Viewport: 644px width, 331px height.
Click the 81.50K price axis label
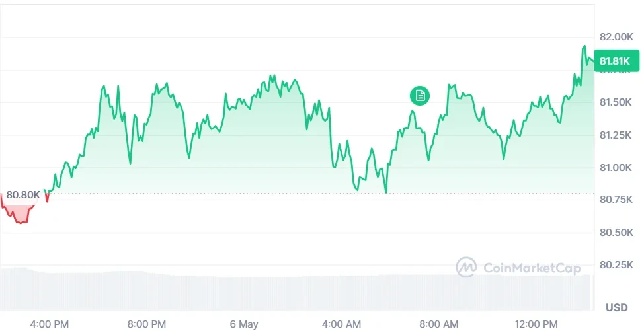coord(616,102)
